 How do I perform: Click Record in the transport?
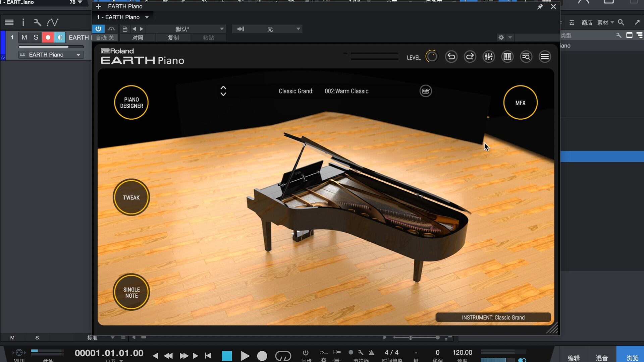pos(262,356)
